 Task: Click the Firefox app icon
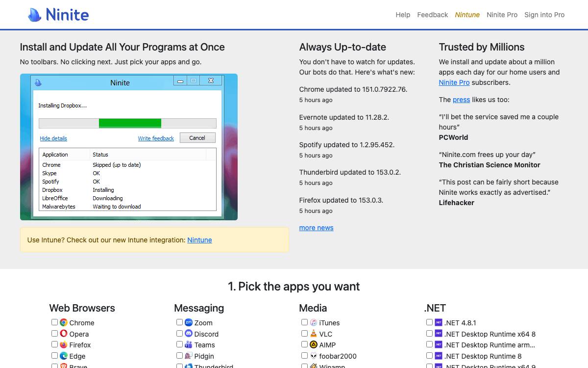(64, 345)
